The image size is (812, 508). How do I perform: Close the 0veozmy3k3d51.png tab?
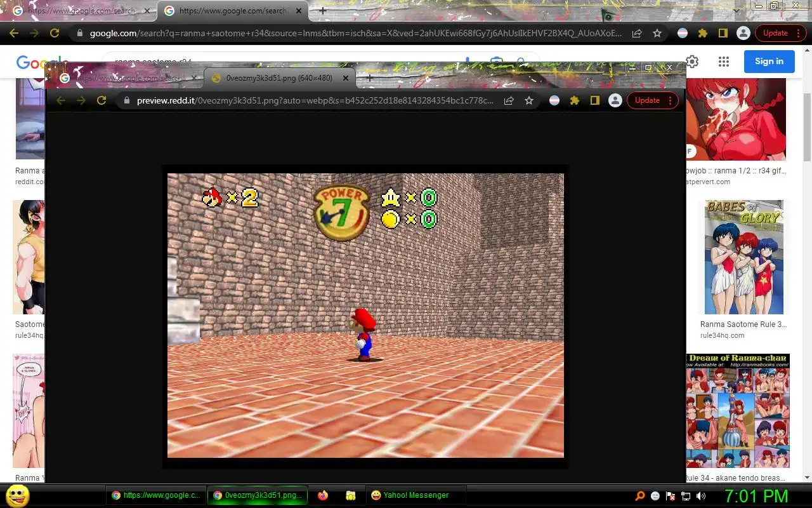(x=346, y=78)
